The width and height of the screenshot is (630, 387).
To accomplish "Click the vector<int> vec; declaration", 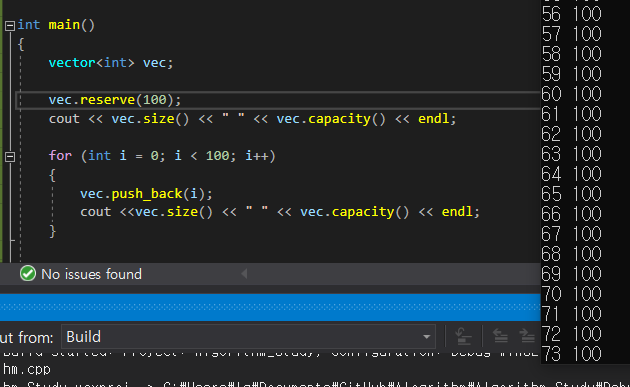I will coord(111,63).
